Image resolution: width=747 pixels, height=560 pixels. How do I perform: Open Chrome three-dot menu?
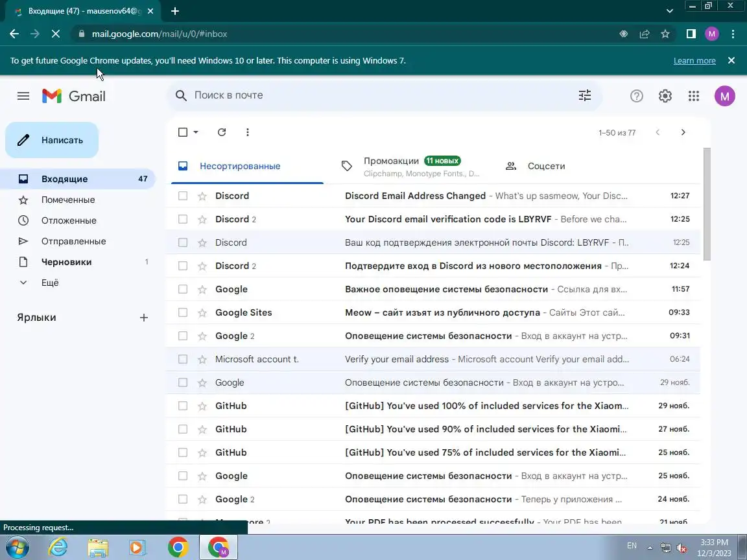click(733, 34)
